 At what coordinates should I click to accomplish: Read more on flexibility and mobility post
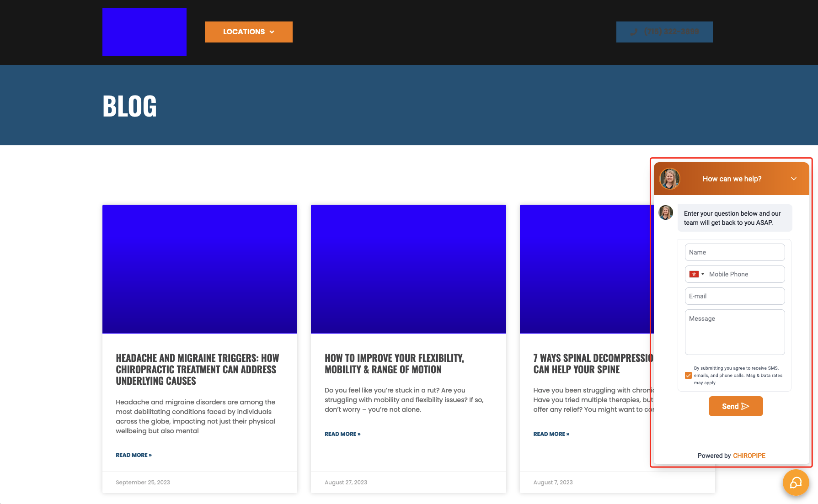tap(342, 434)
